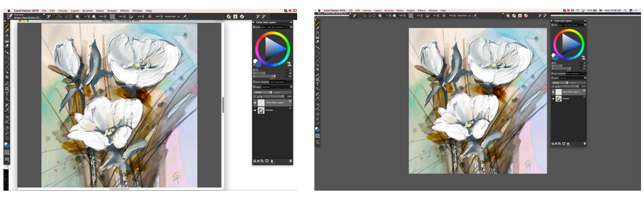Select the Brush tool in left screenshot's toolbox

click(7, 25)
